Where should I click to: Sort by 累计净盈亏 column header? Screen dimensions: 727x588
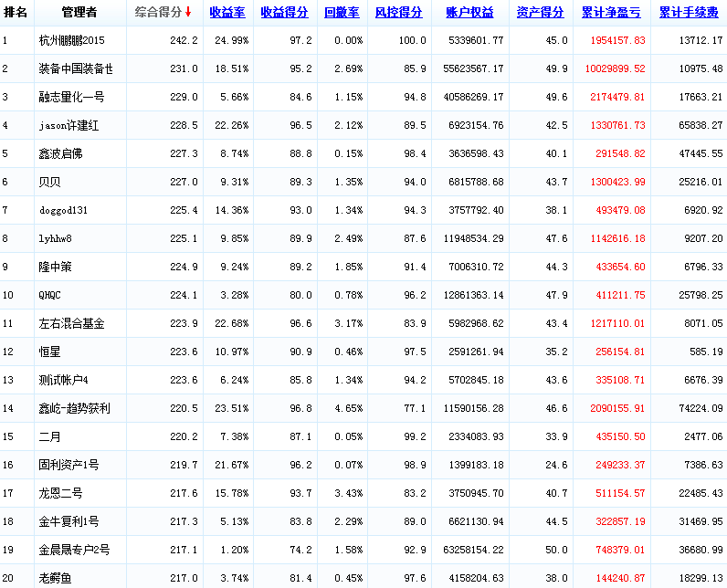pos(611,13)
